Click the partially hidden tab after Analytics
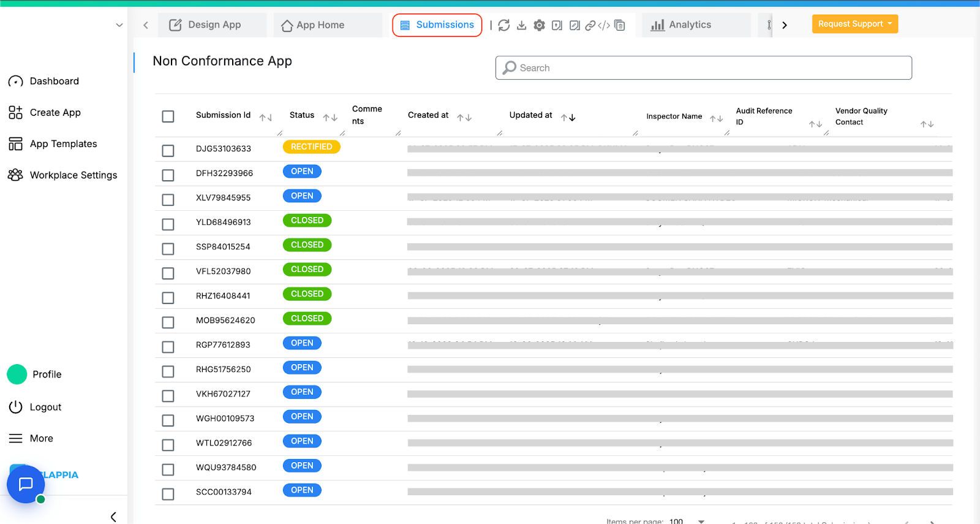This screenshot has height=524, width=980. coord(766,25)
